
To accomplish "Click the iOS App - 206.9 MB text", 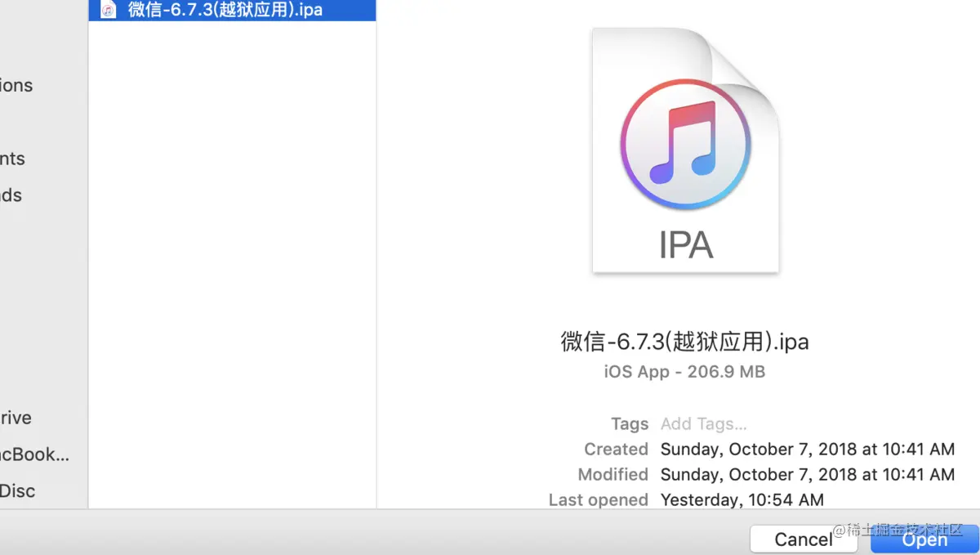I will point(684,372).
